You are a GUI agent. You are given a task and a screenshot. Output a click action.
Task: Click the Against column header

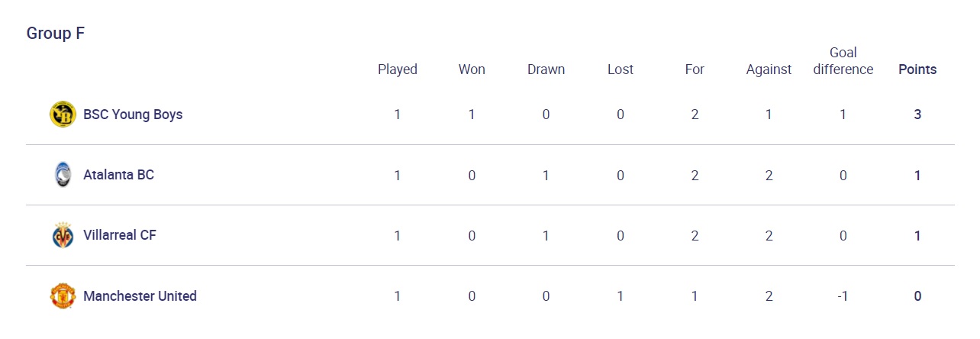[x=769, y=69]
